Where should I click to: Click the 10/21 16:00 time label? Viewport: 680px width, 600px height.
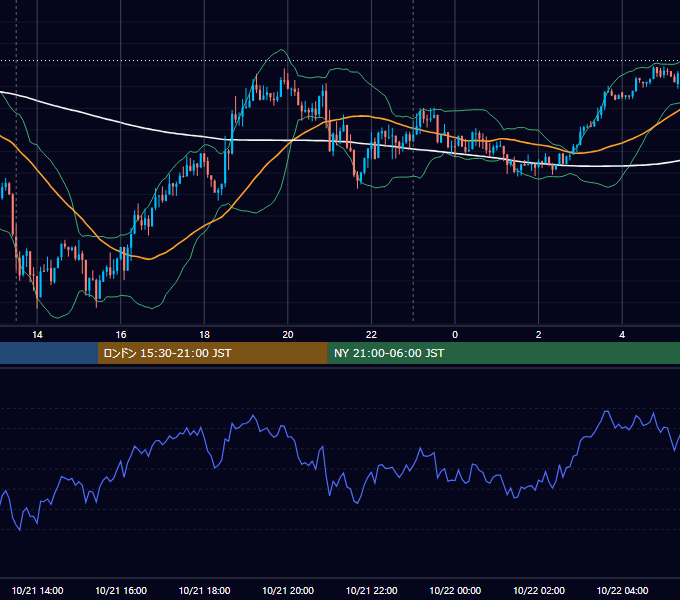[x=121, y=590]
